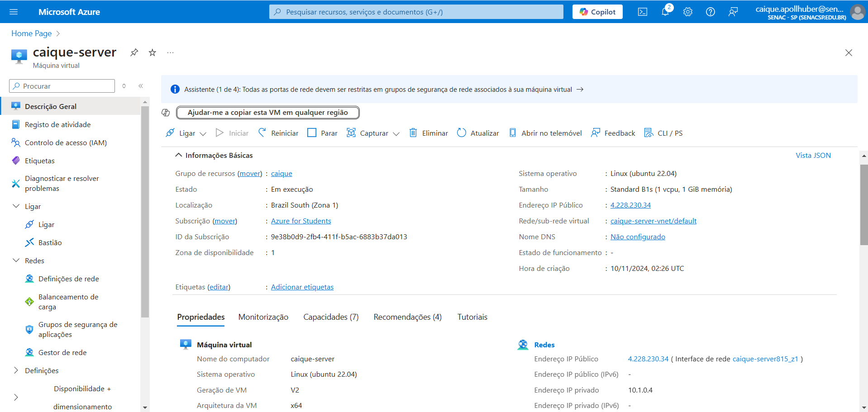Click the main content vertical scrollbar
868x412 pixels.
click(x=864, y=205)
